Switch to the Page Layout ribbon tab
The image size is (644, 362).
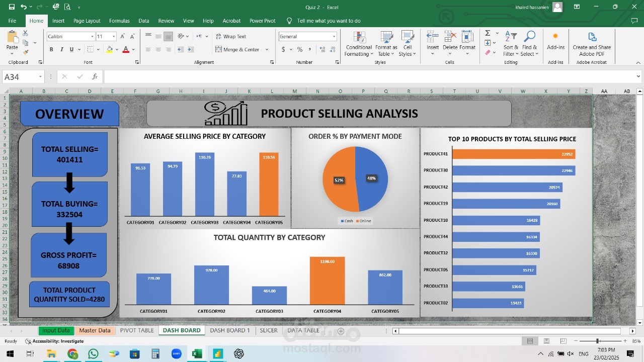point(87,21)
